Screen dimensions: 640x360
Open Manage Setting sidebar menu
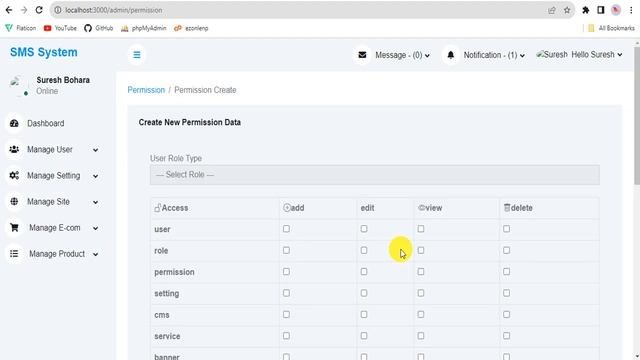click(53, 176)
